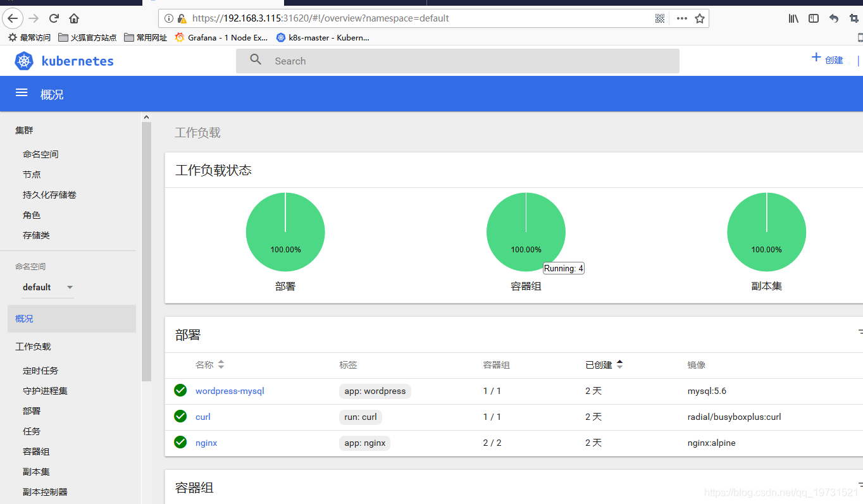The image size is (863, 504).
Task: Open the site information icon in the address bar
Action: pyautogui.click(x=169, y=18)
